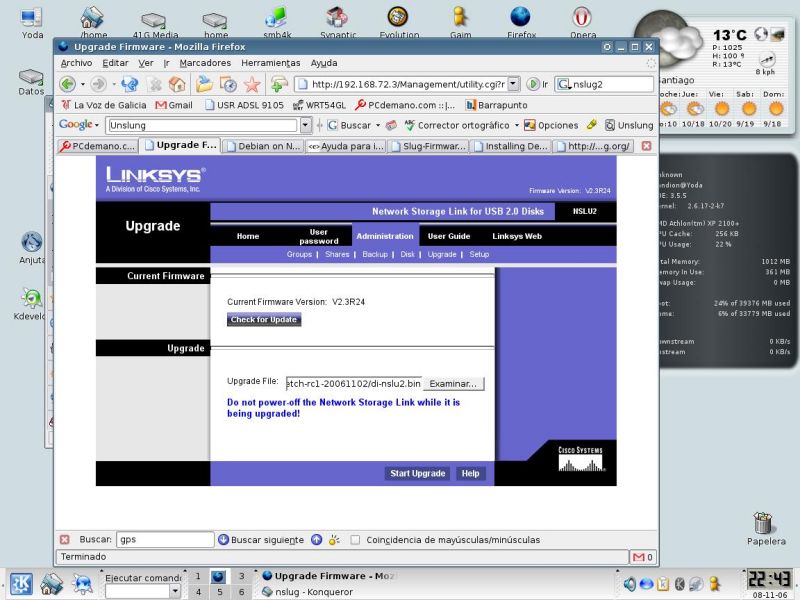Expand the Back button history dropdown arrow

82,84
